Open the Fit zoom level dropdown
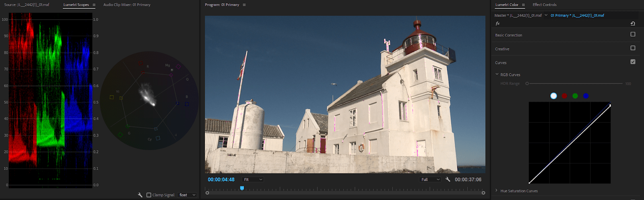644x200 pixels. click(253, 180)
